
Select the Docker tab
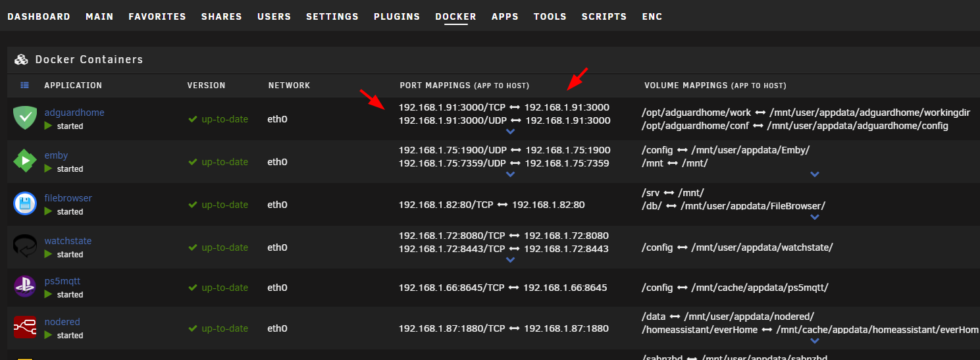(455, 16)
